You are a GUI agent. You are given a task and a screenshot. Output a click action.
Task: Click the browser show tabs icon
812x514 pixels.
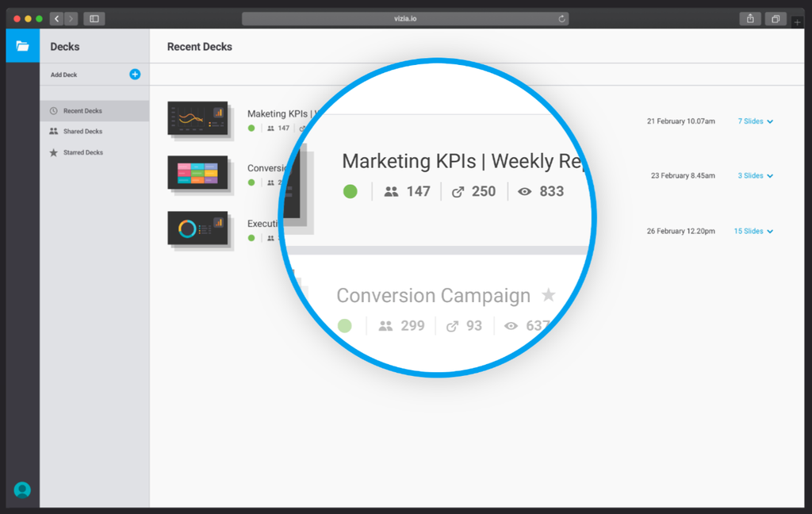[776, 18]
